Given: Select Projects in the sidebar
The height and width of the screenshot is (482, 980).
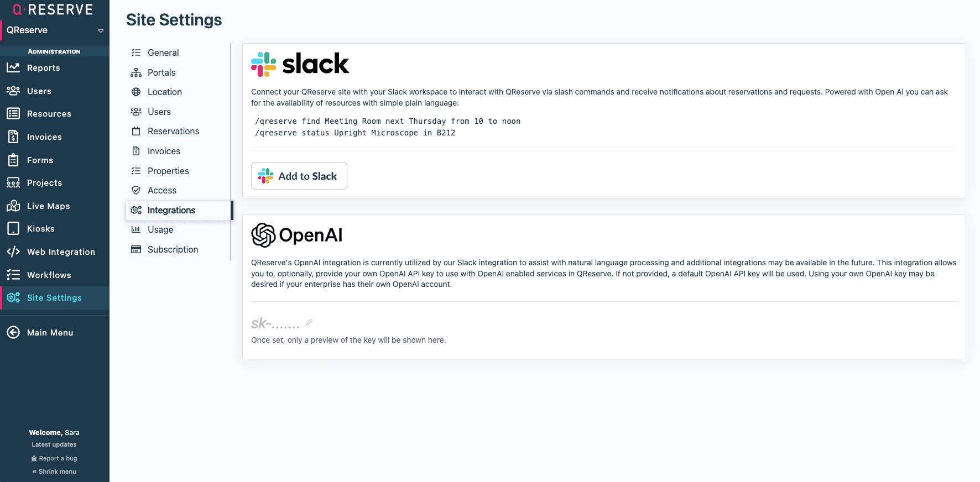Looking at the screenshot, I should pyautogui.click(x=44, y=182).
